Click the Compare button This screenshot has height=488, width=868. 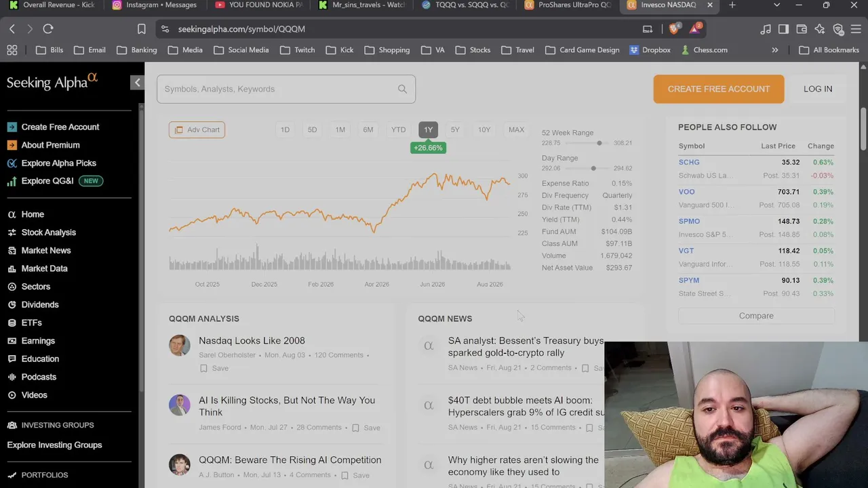click(756, 316)
